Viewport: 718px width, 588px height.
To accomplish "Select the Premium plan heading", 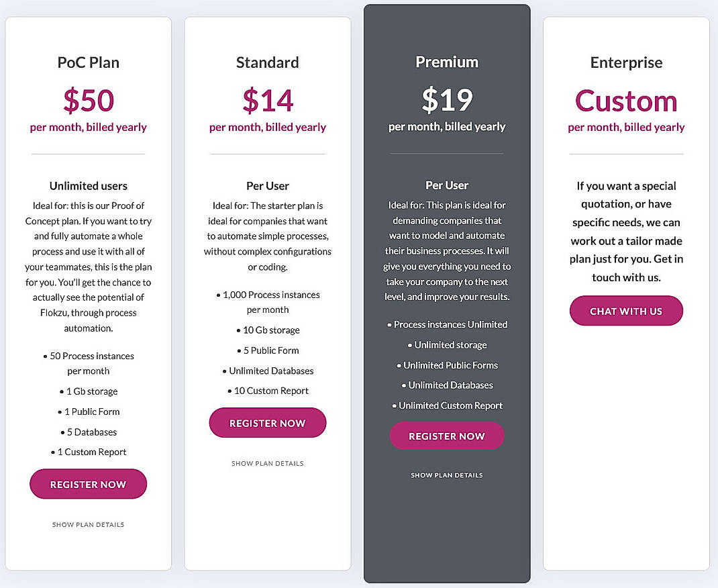I will 447,61.
